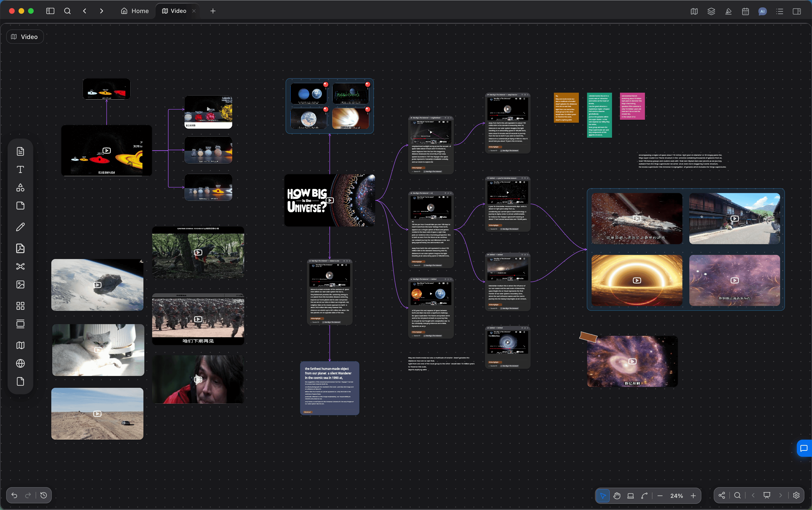812x510 pixels.
Task: Select the image insert tool
Action: 20,285
